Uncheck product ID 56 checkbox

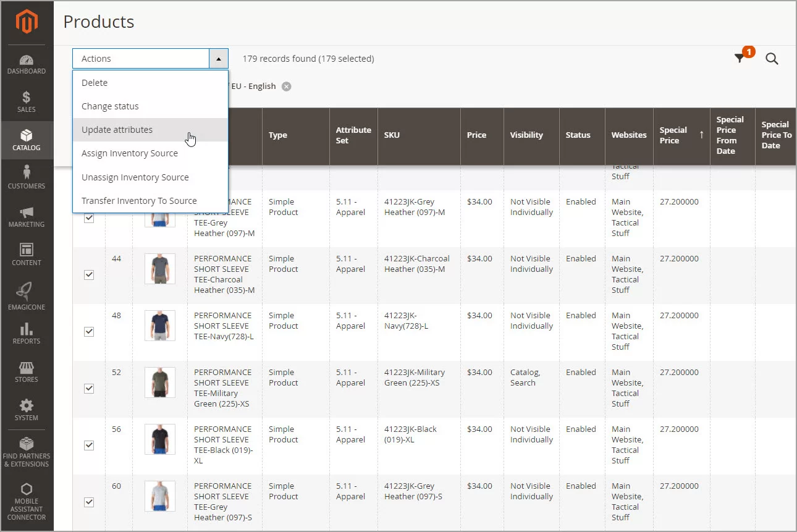pyautogui.click(x=89, y=445)
